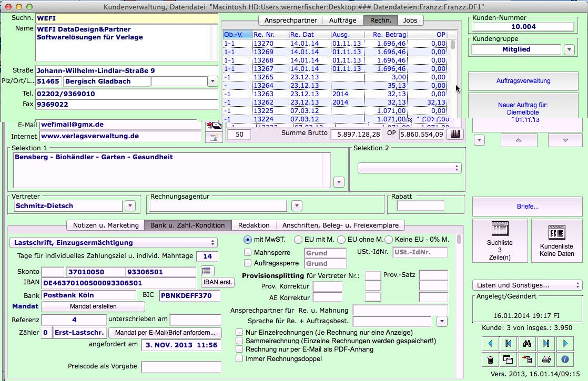Viewport: 588px width, 381px height.
Task: Enable the Mahnsperre checkbox
Action: point(248,252)
